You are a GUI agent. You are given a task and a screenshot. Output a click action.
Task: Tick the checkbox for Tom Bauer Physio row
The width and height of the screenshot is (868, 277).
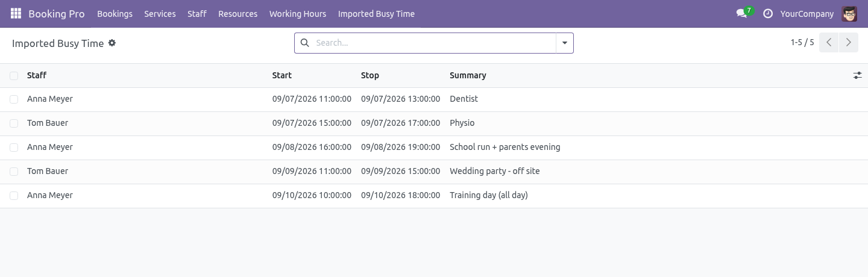[14, 123]
